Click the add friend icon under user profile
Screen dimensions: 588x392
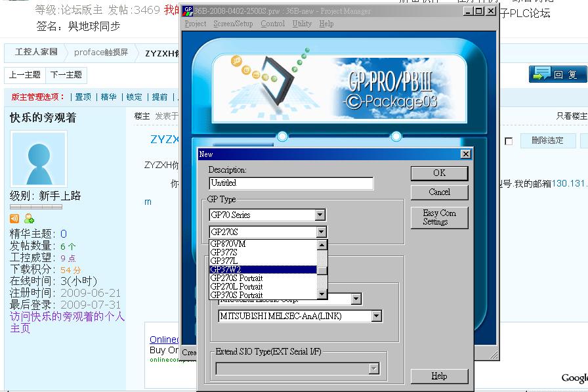point(29,219)
